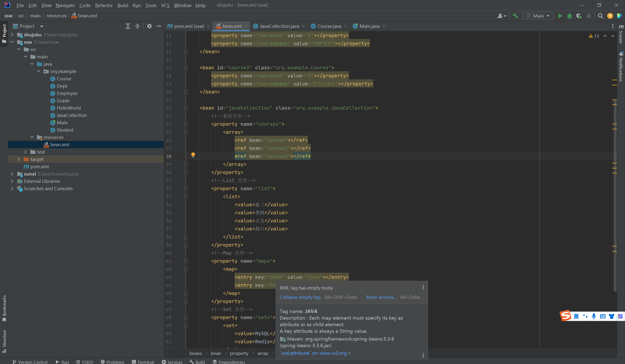
Task: Switch to JavaCollection.java tab
Action: (279, 26)
